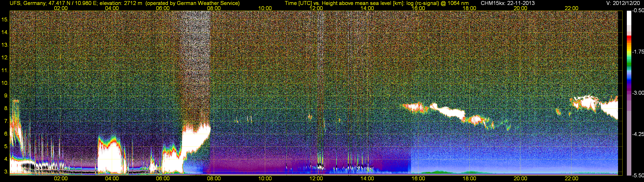Click the 20:00 label on the bottom time axis
Screen dimensions: 644x182
coord(521,179)
